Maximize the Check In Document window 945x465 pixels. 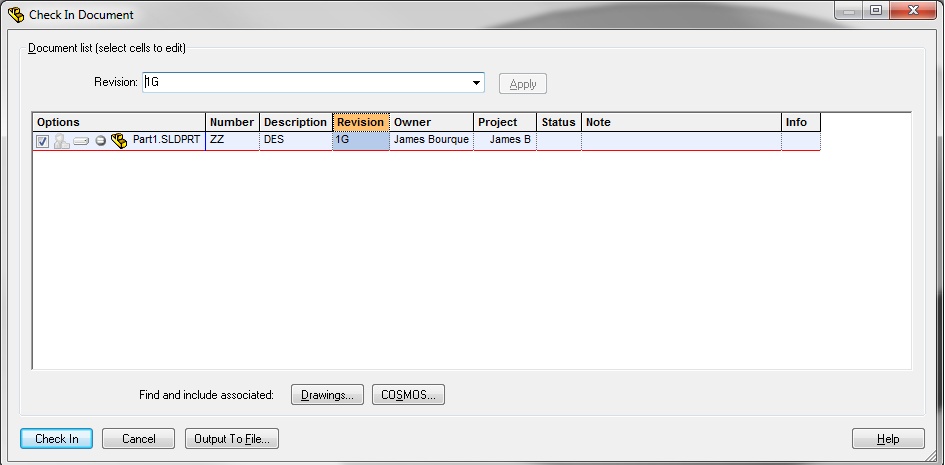pos(876,11)
